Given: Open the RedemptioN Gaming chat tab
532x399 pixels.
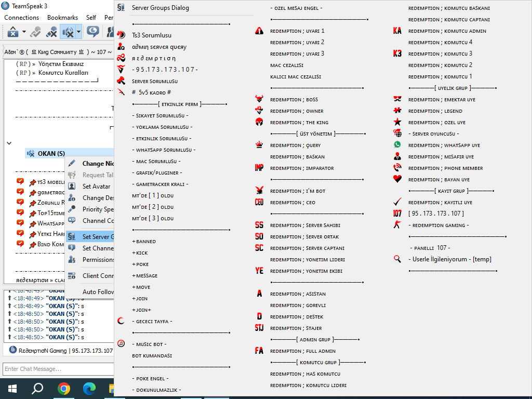Looking at the screenshot, I should click(61, 350).
